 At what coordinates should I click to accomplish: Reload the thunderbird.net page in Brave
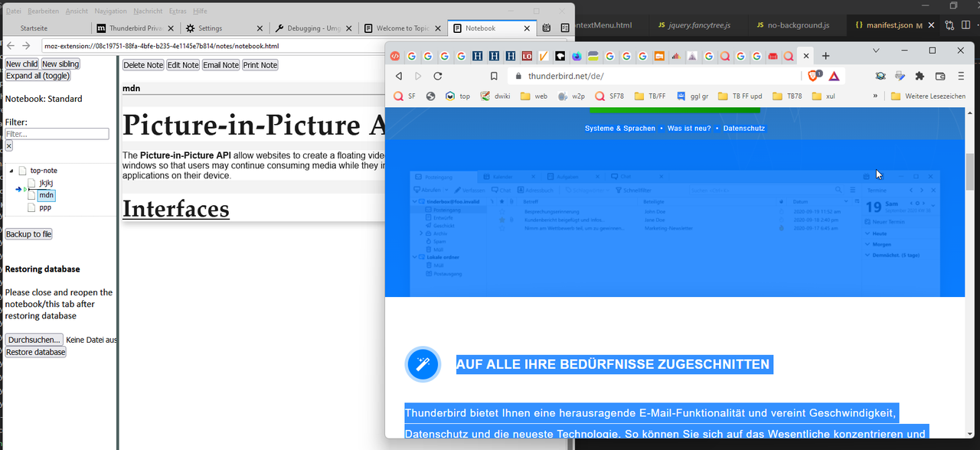click(438, 77)
